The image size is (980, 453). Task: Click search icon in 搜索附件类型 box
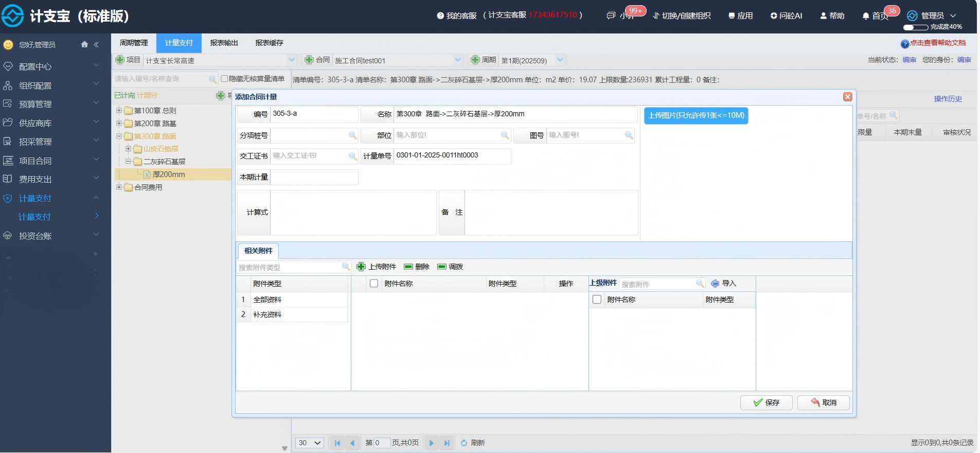[346, 267]
